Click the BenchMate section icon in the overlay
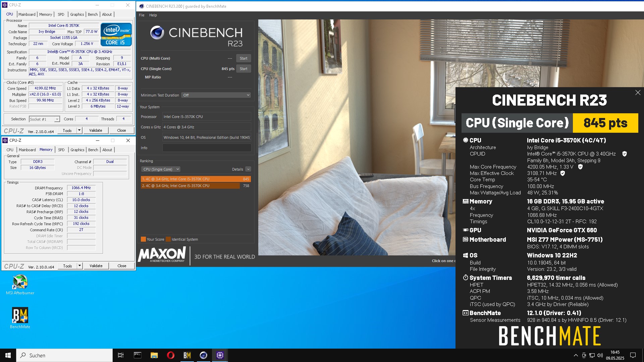This screenshot has width=644, height=362. tap(466, 313)
